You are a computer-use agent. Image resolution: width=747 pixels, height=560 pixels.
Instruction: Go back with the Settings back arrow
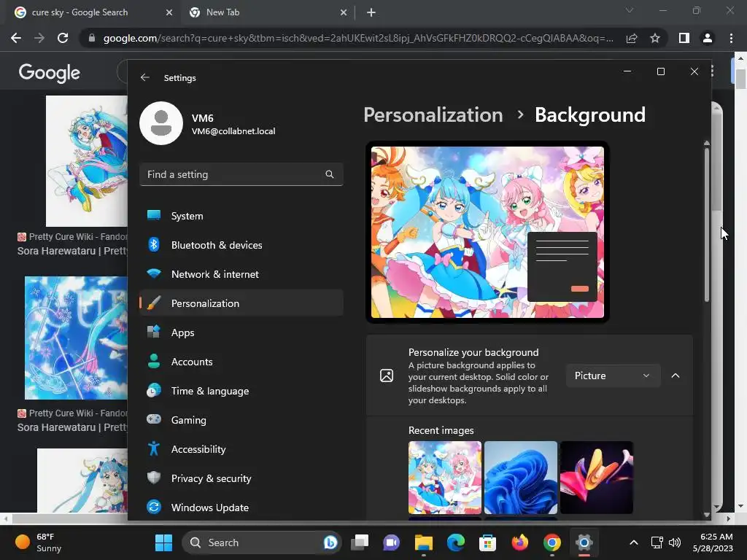(145, 77)
